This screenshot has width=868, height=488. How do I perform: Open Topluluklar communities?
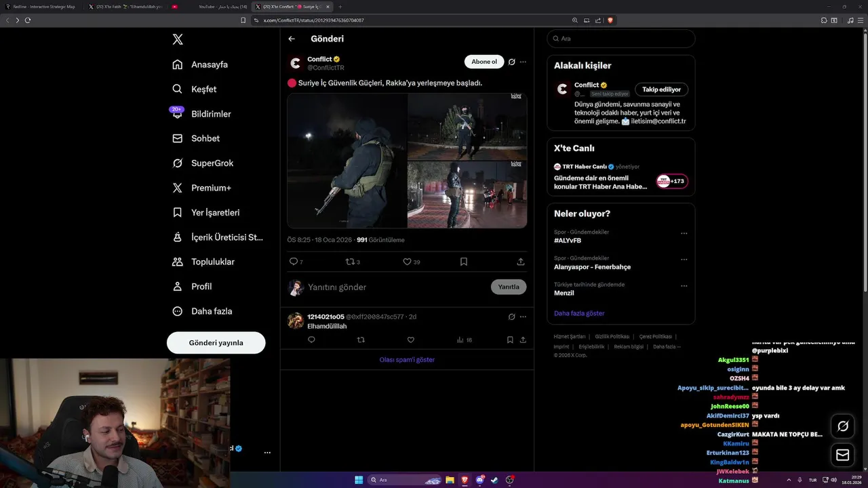point(203,262)
